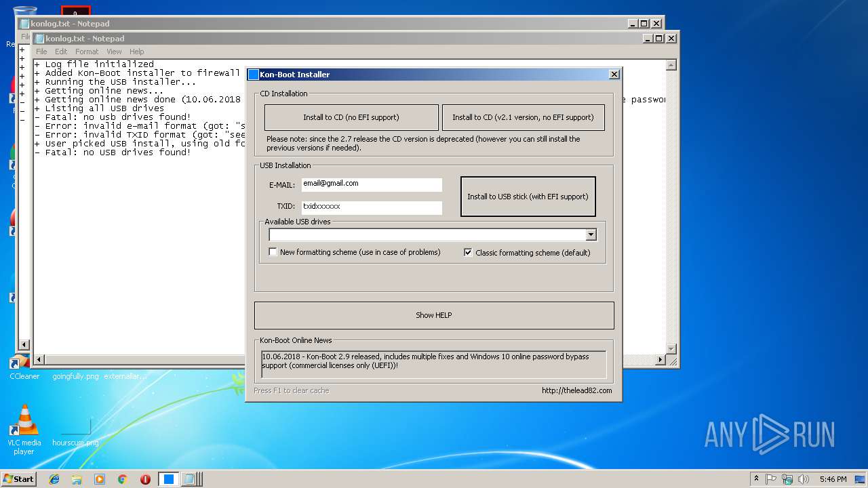Launch Internet Explorer from the taskbar
This screenshot has height=488, width=868.
click(54, 479)
